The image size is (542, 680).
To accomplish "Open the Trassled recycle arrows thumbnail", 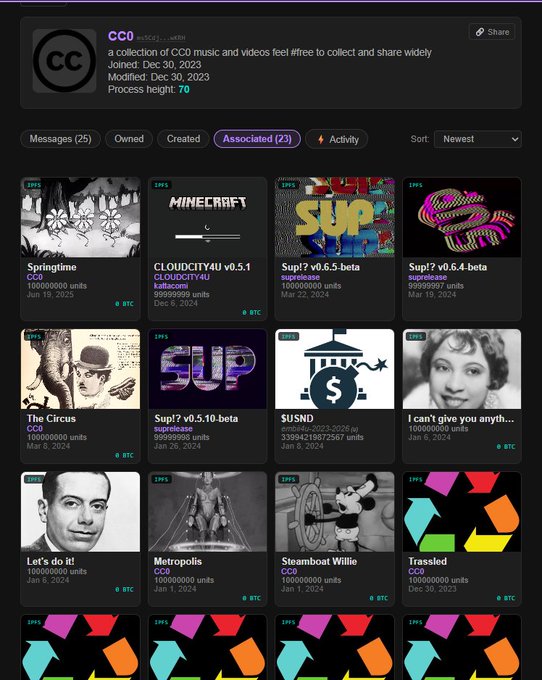I will 462,512.
